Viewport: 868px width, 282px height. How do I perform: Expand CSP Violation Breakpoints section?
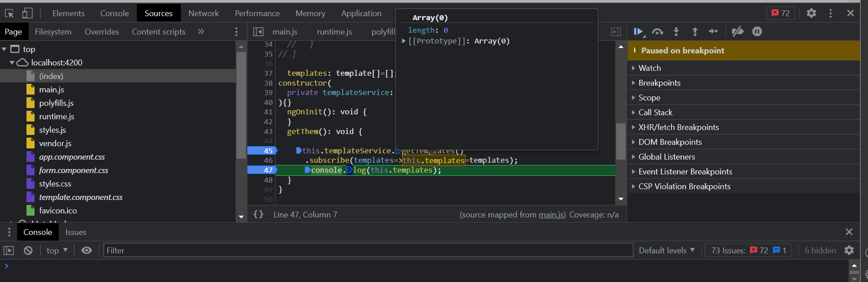[743, 186]
